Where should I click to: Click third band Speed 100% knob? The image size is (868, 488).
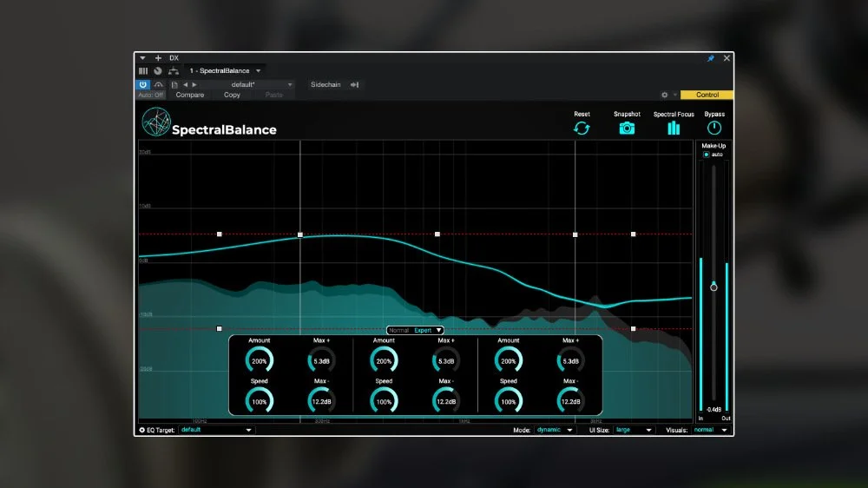click(508, 401)
